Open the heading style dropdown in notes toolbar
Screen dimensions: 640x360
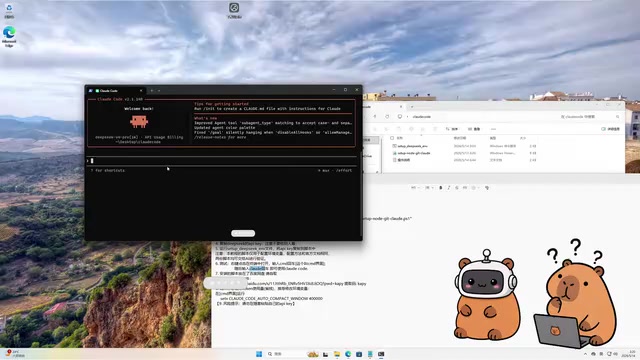tap(415, 188)
